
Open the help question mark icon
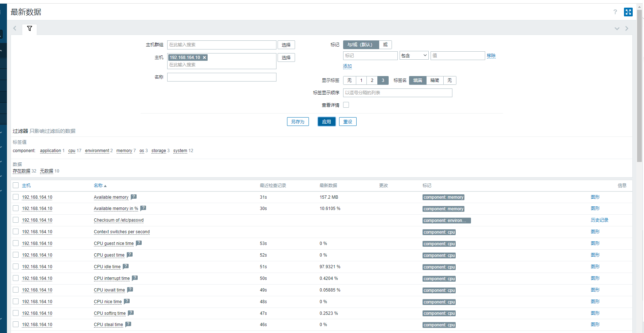(x=615, y=12)
